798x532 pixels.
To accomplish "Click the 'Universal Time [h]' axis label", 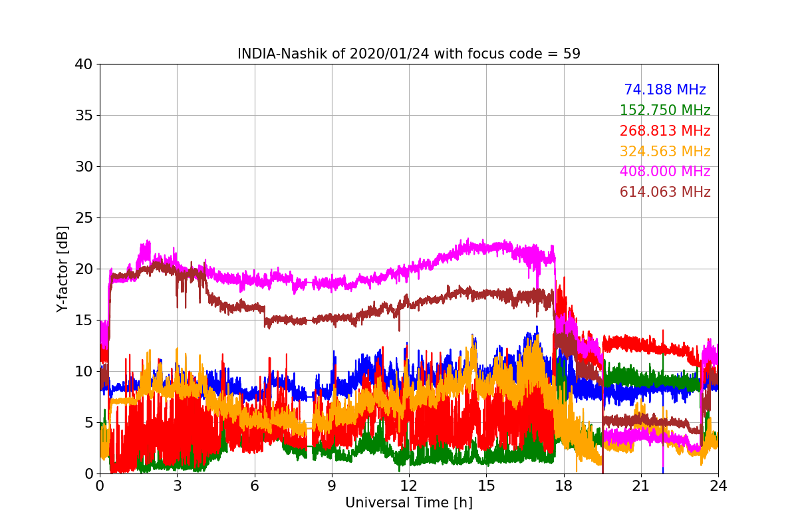I will (x=409, y=503).
